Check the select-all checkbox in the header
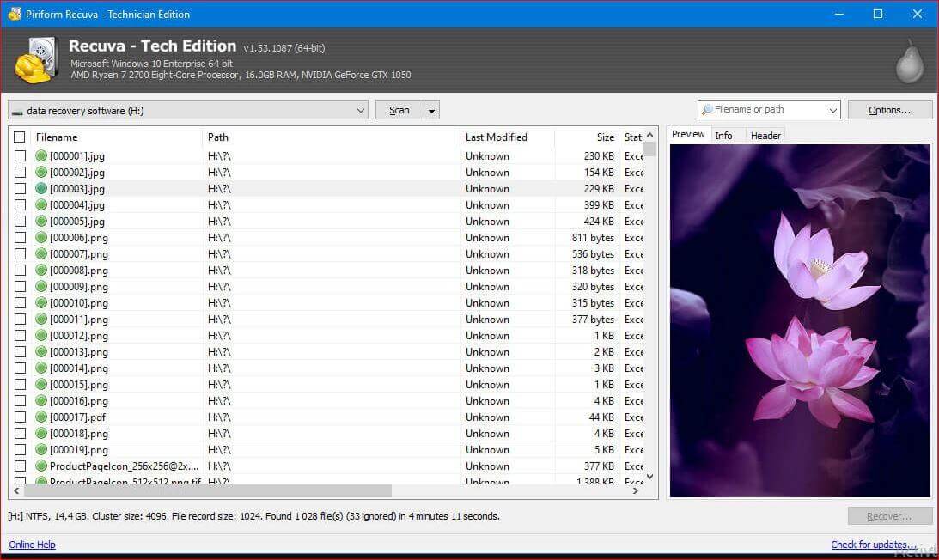Viewport: 939px width, 560px height. click(20, 137)
